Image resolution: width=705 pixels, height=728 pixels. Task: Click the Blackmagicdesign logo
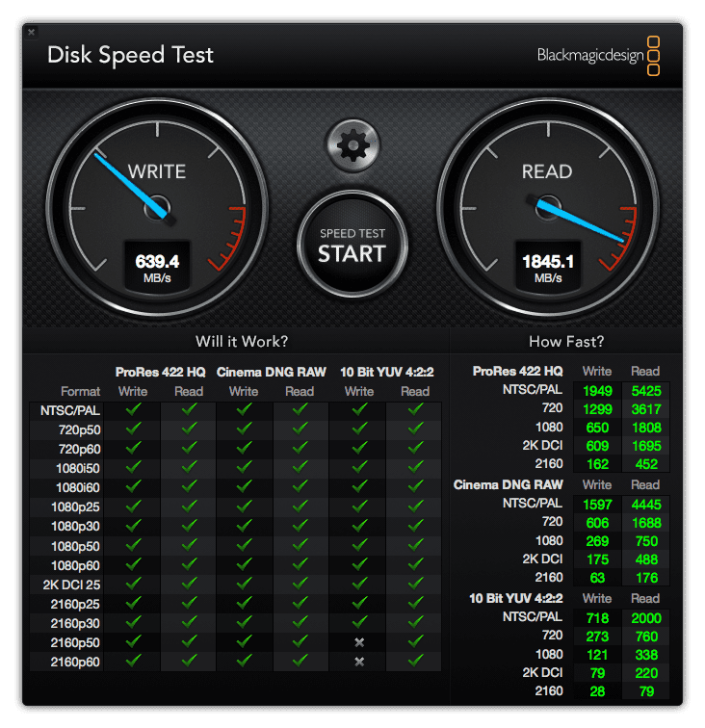pyautogui.click(x=598, y=55)
